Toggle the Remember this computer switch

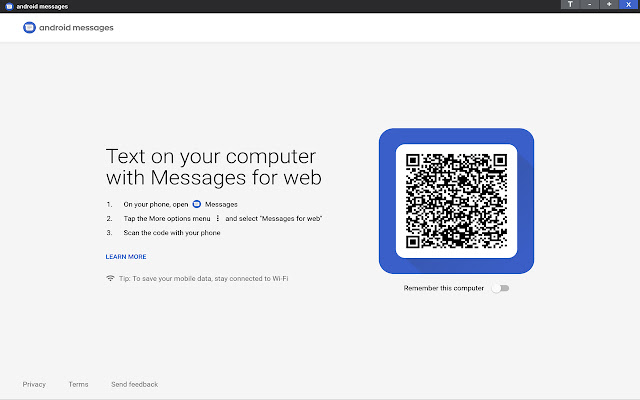pyautogui.click(x=500, y=288)
